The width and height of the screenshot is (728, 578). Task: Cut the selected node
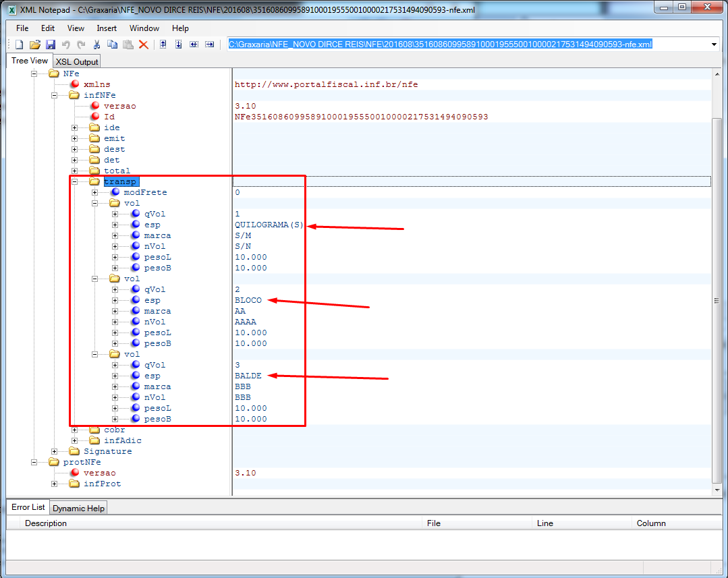(96, 45)
